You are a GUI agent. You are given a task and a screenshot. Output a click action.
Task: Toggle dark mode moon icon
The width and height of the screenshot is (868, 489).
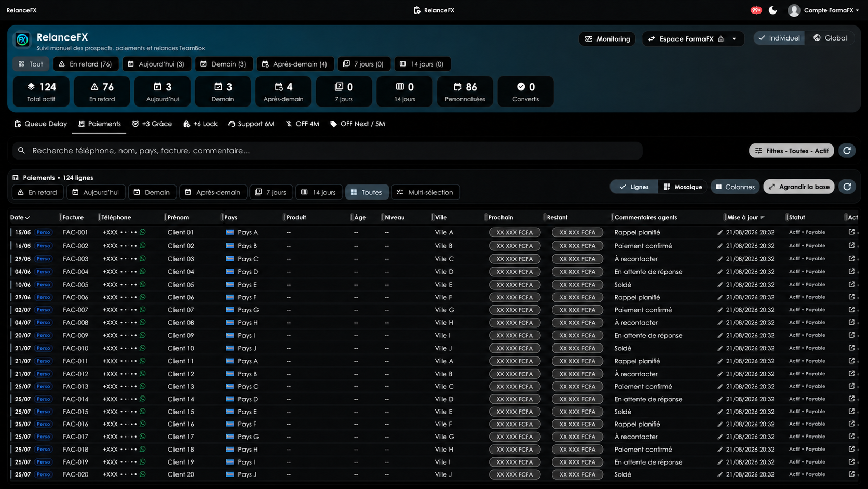pyautogui.click(x=773, y=10)
